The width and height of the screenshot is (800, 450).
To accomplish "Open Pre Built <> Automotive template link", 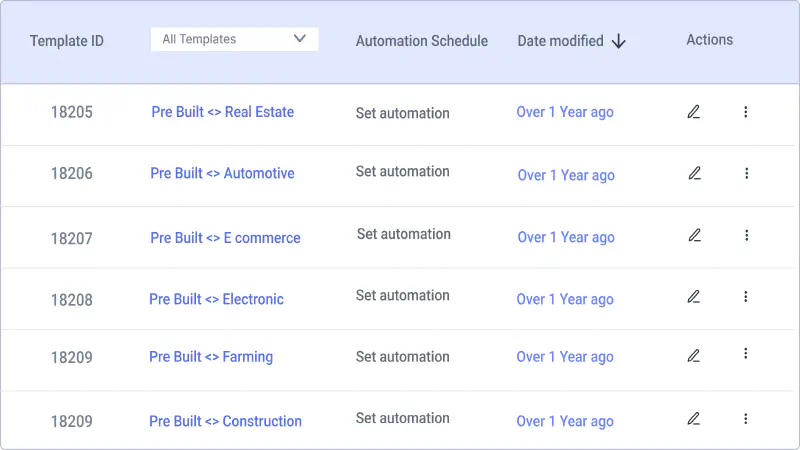I will point(222,173).
